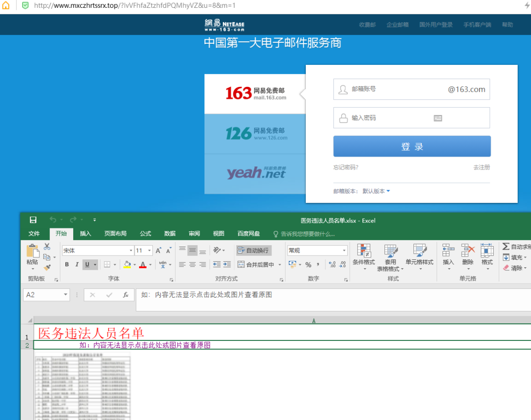Open the 手机客户端 link in the header
The image size is (531, 420).
[477, 25]
